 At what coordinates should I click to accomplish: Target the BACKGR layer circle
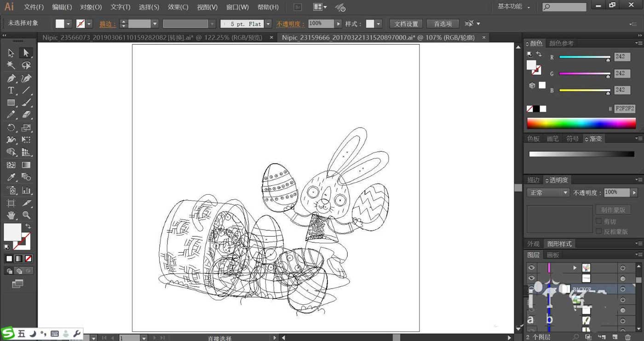[x=622, y=289]
